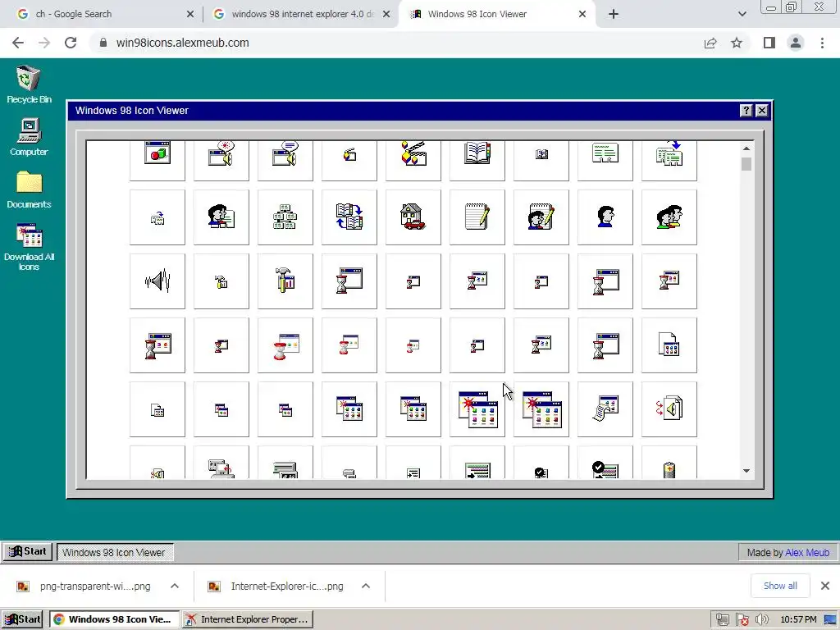Go back to the previous page
The width and height of the screenshot is (840, 630).
tap(18, 43)
